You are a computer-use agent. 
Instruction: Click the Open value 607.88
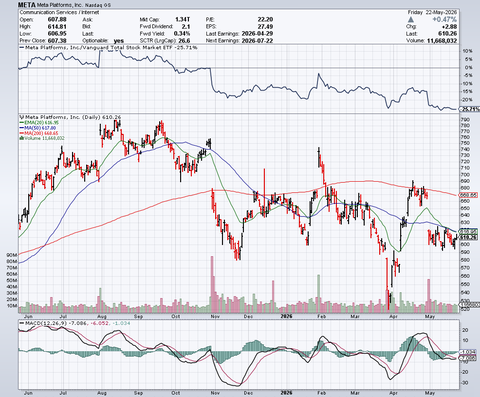click(57, 19)
